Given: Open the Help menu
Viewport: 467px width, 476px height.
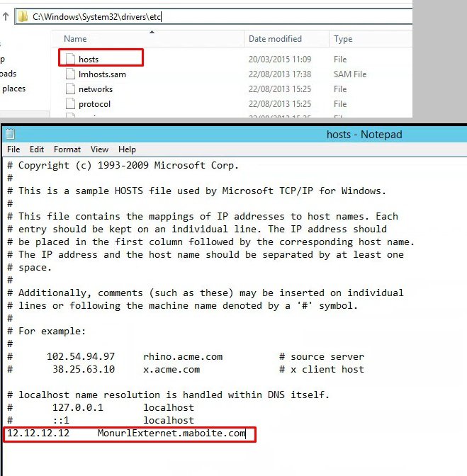Looking at the screenshot, I should 127,149.
